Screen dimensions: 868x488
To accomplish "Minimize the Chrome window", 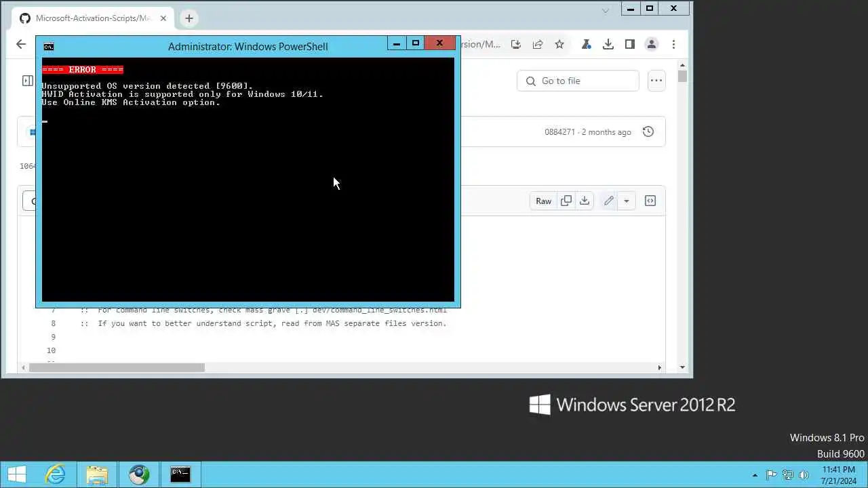I will [x=631, y=8].
